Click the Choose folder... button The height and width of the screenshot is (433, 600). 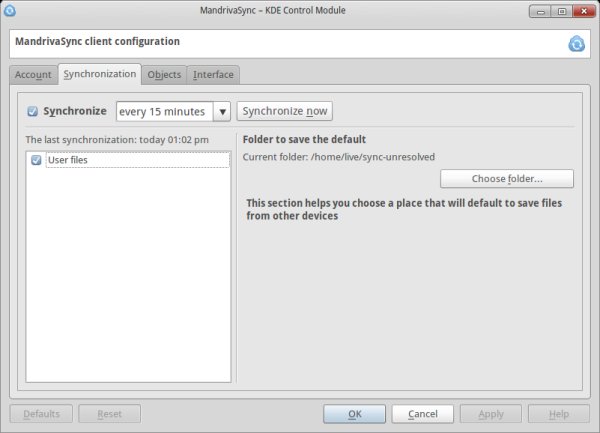(507, 179)
